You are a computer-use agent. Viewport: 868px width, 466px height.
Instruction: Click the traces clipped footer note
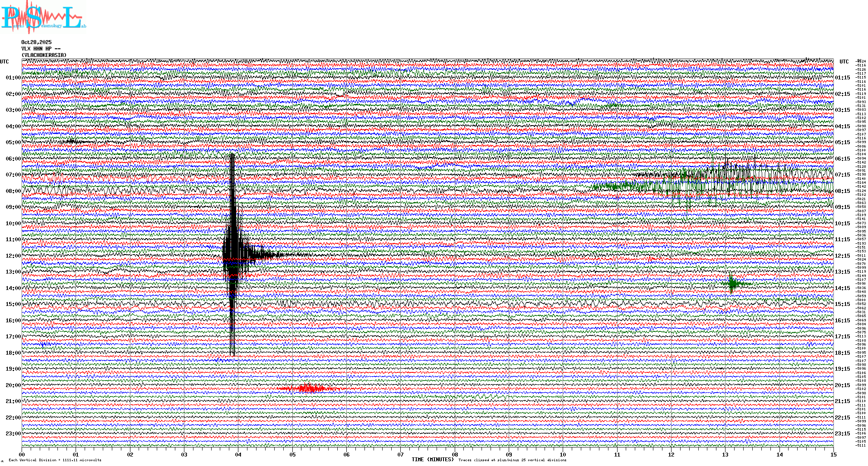(512, 460)
